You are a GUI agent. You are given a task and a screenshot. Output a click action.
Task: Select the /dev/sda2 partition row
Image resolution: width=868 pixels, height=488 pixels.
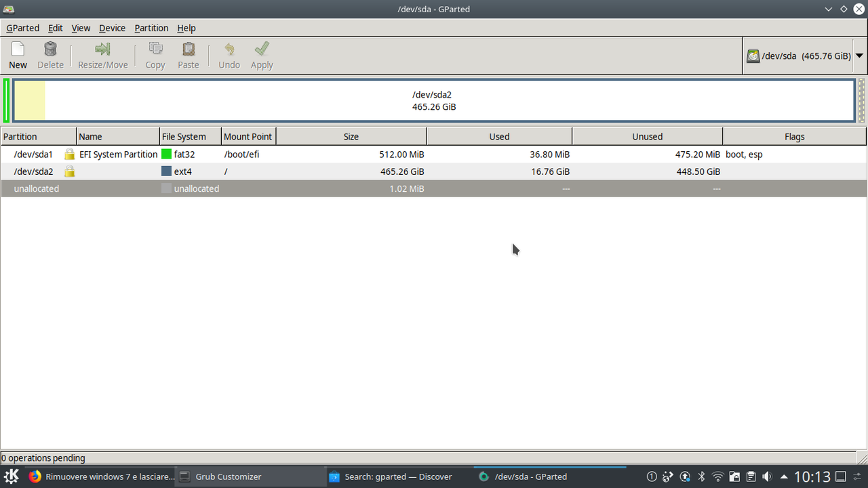coord(434,171)
